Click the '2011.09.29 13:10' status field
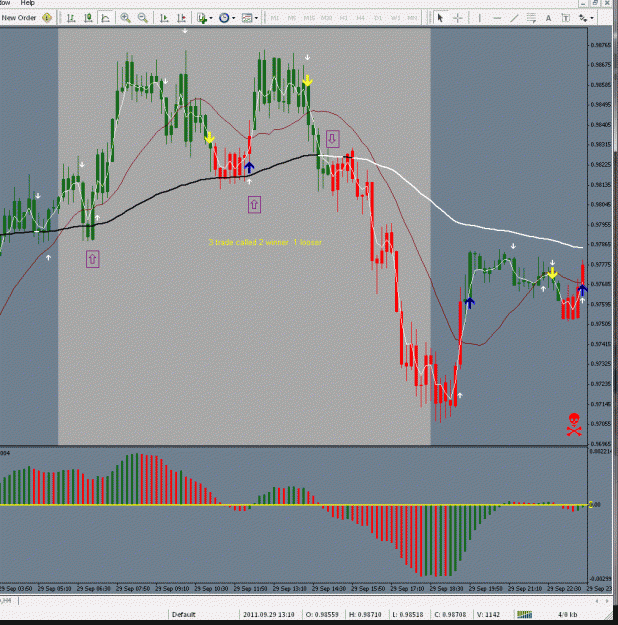Viewport: 618px width, 625px height. tap(269, 614)
